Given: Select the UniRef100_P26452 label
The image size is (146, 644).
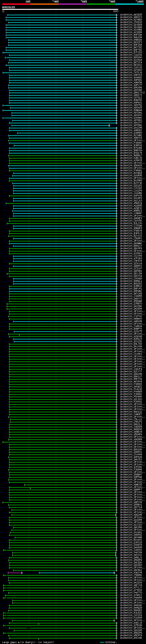Looking at the screenshot, I should [131, 402].
